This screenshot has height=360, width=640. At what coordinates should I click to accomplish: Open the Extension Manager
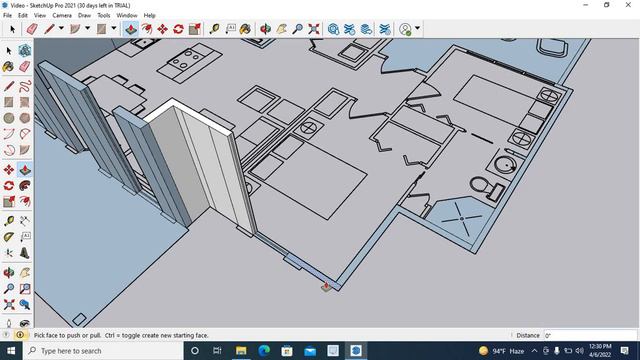coord(384,29)
